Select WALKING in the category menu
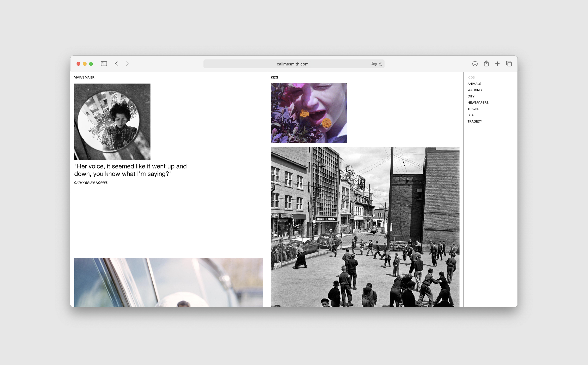Viewport: 588px width, 365px height. point(474,90)
